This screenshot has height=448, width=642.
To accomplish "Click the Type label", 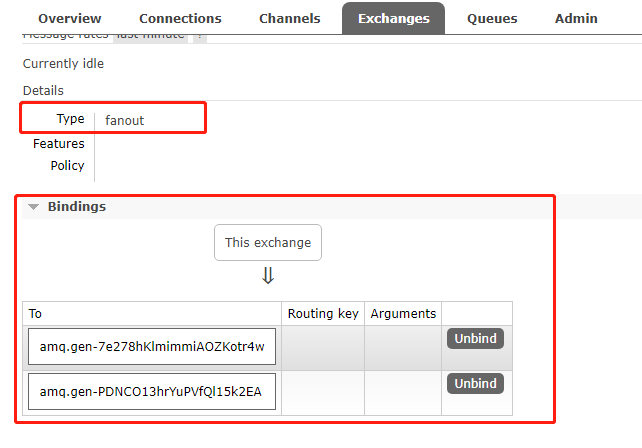I will pyautogui.click(x=70, y=119).
